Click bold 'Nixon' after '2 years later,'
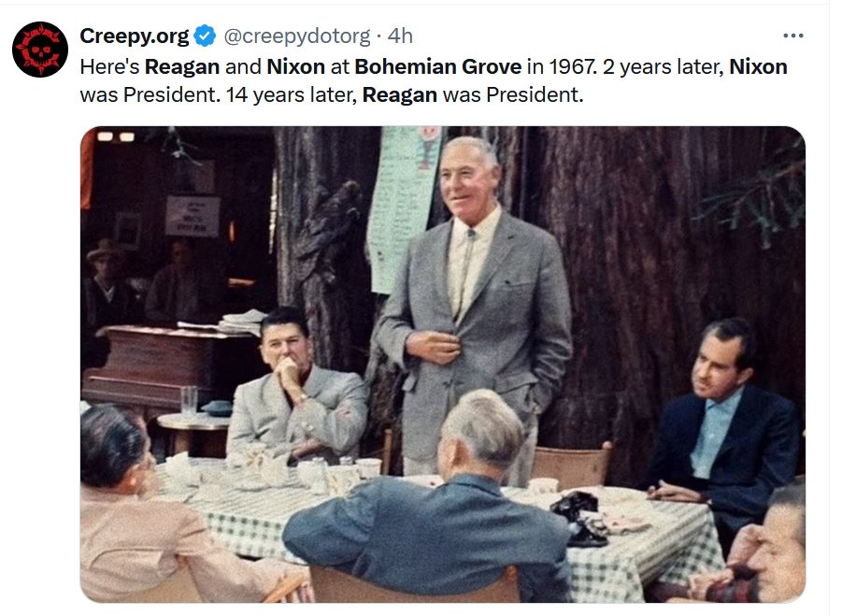This screenshot has width=842, height=616. 758,67
